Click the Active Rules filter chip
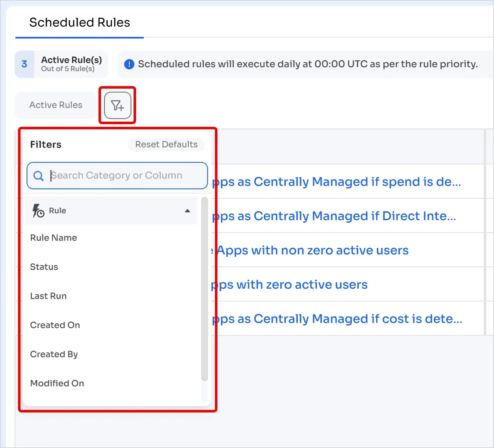Screen dimensions: 494x448 (56, 105)
